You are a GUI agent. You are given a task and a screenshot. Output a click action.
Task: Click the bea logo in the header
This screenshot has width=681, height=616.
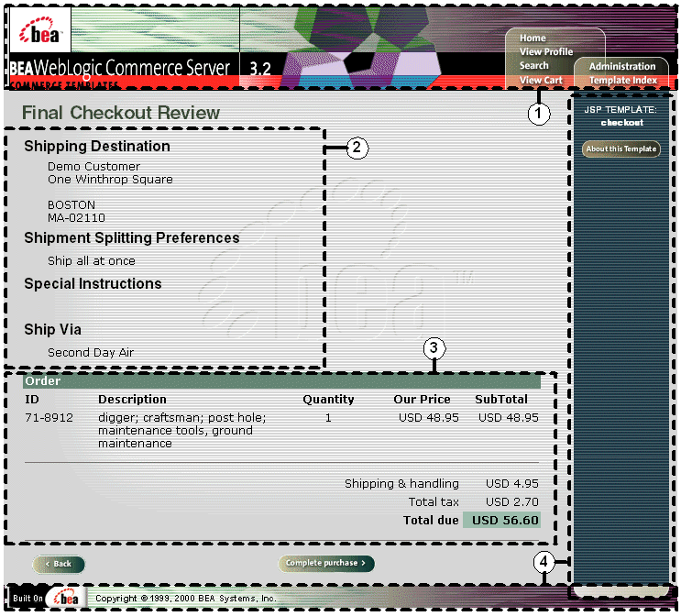(40, 31)
